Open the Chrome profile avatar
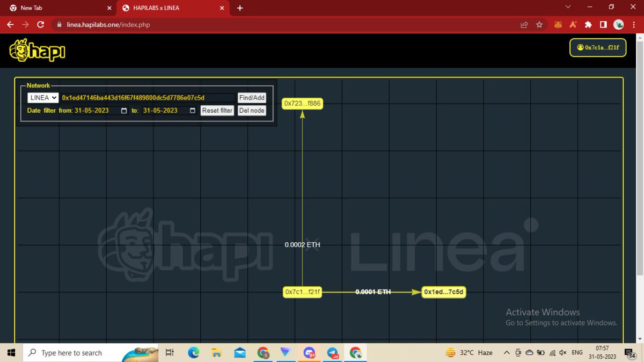The height and width of the screenshot is (362, 644). 619,25
